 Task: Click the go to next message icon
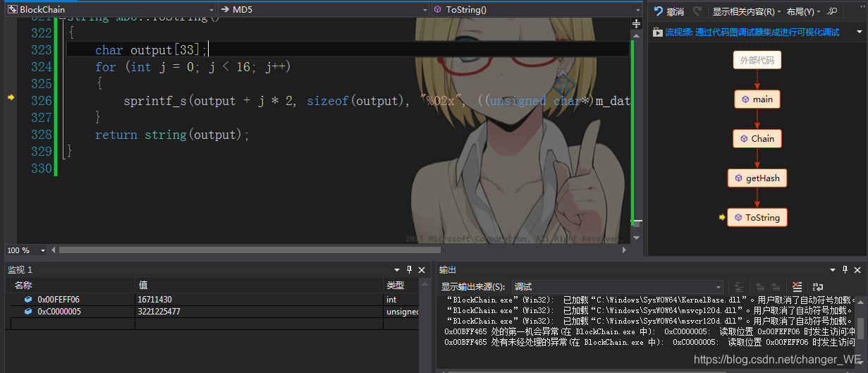776,287
